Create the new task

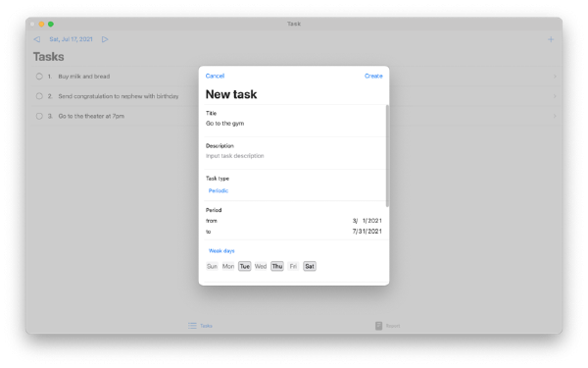click(373, 76)
